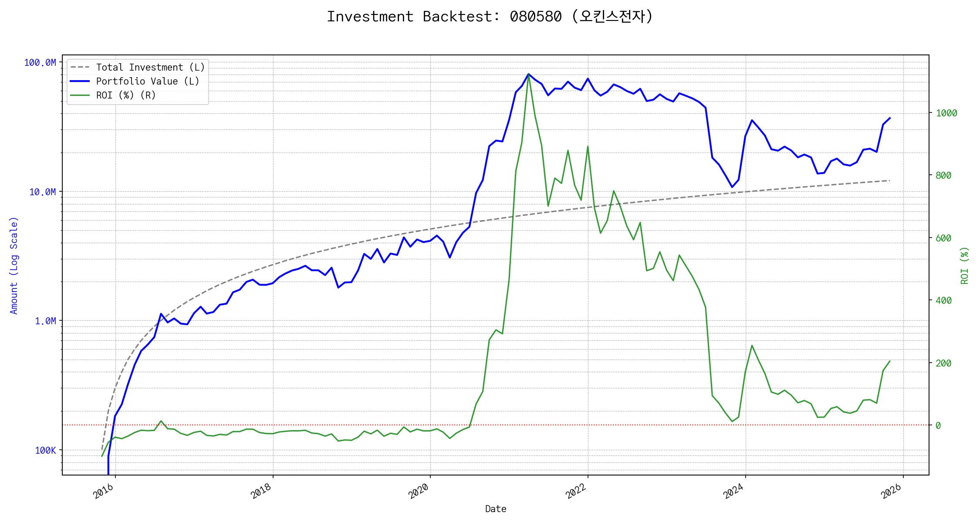Click the 2020 date tick label
The width and height of the screenshot is (980, 523).
tap(419, 492)
